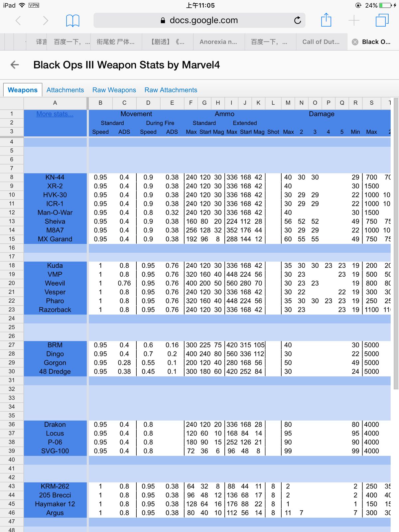Open the Safari share sheet icon
The height and width of the screenshot is (532, 399).
(x=326, y=20)
